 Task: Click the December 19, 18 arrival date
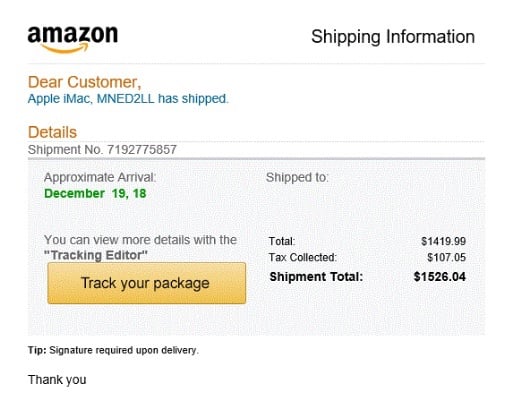pos(95,194)
